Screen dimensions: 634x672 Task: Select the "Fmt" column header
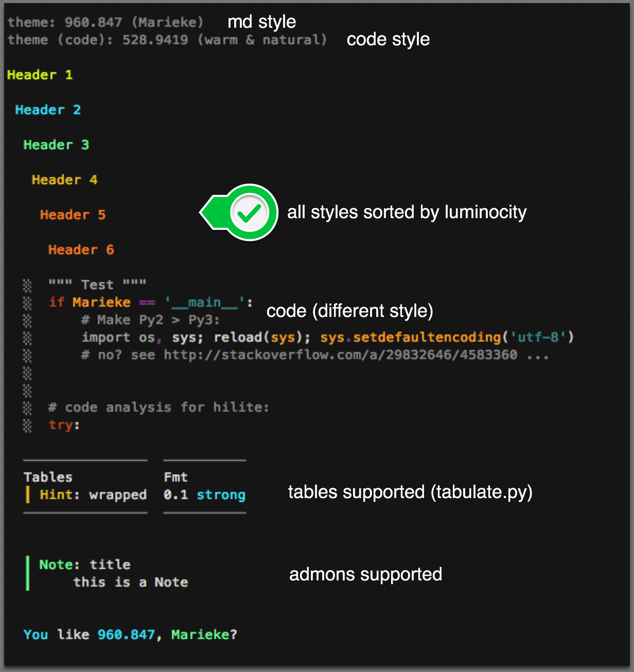pos(175,476)
